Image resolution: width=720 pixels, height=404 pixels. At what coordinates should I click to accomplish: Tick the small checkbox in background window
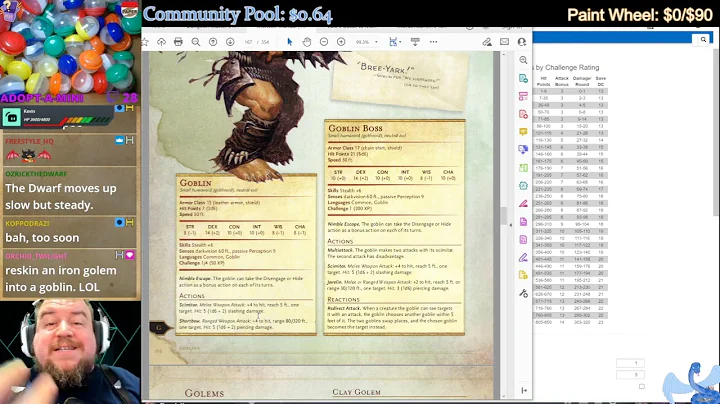pyautogui.click(x=641, y=386)
